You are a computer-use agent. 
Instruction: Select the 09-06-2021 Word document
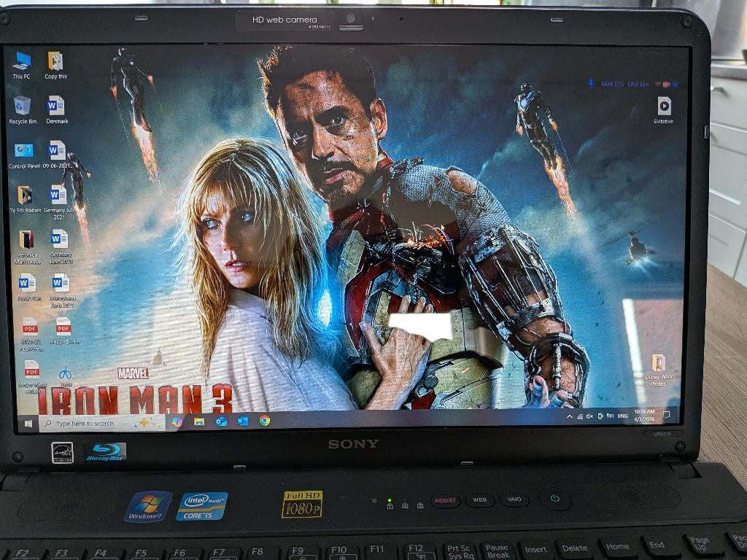57,155
